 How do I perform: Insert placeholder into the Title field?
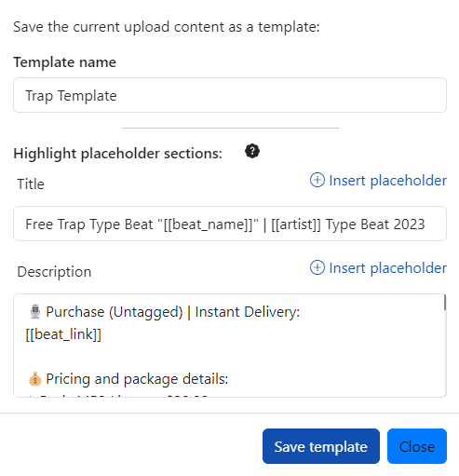pos(378,181)
